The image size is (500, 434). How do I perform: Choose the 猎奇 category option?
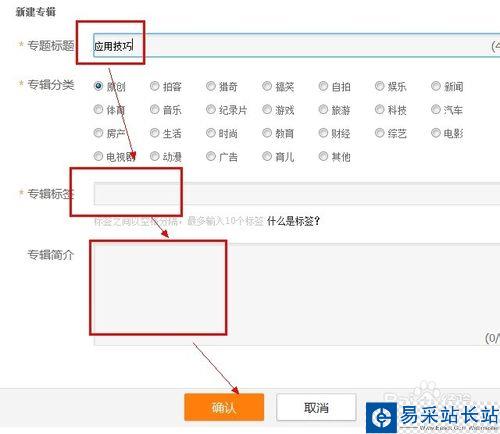click(211, 86)
